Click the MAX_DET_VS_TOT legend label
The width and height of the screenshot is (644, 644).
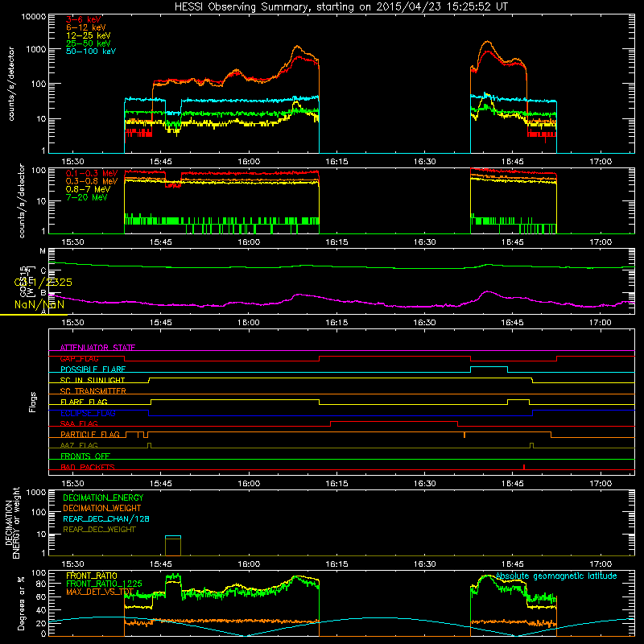[x=100, y=592]
